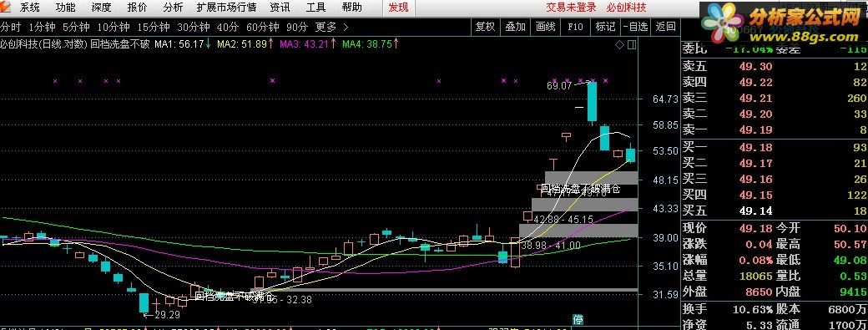868x330 pixels.
Task: Remove stock via -自选 button
Action: tap(635, 27)
